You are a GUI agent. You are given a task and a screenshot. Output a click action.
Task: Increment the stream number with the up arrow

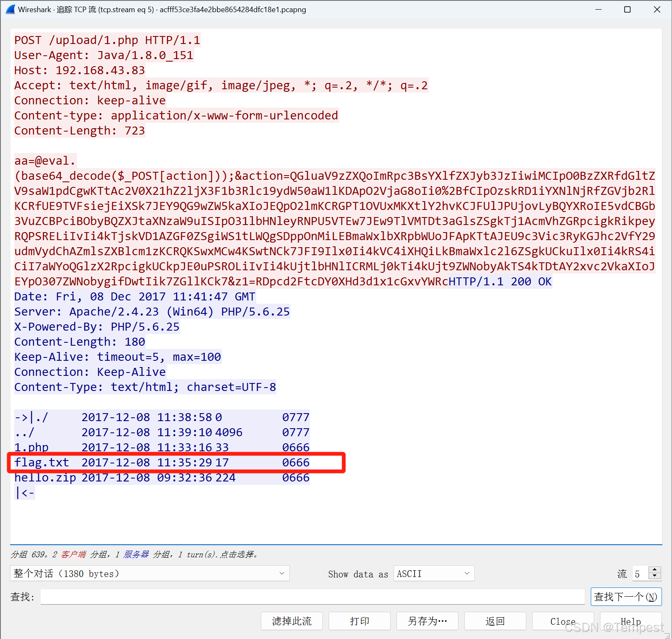tap(654, 570)
